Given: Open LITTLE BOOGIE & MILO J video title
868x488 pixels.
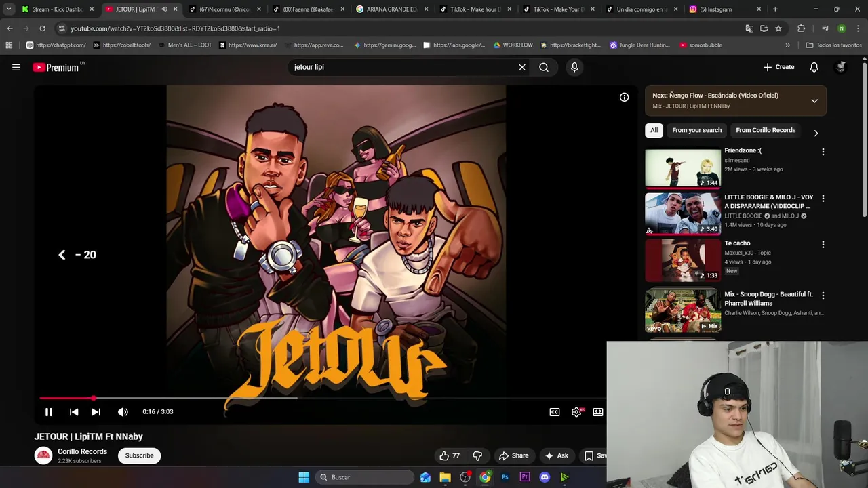Looking at the screenshot, I should [x=768, y=201].
